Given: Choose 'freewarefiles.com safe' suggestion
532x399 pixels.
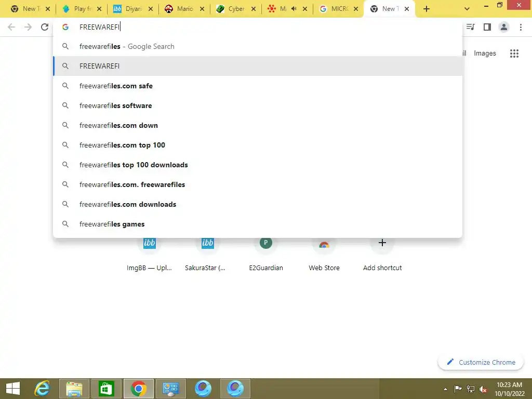Looking at the screenshot, I should tap(258, 86).
